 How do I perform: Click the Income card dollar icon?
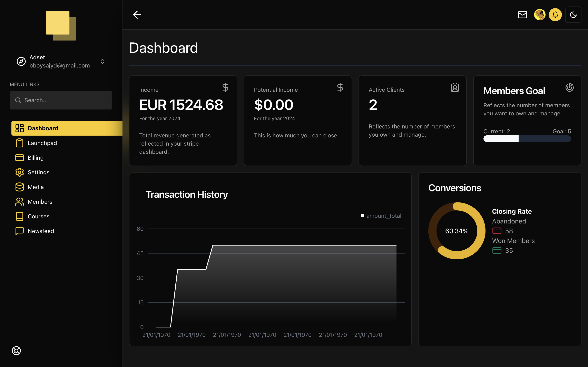(x=225, y=87)
